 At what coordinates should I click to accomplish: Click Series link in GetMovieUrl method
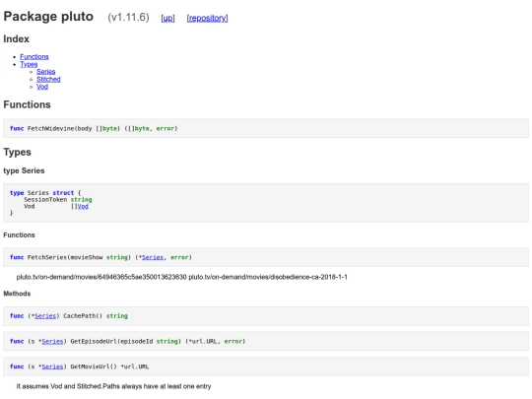(x=52, y=366)
